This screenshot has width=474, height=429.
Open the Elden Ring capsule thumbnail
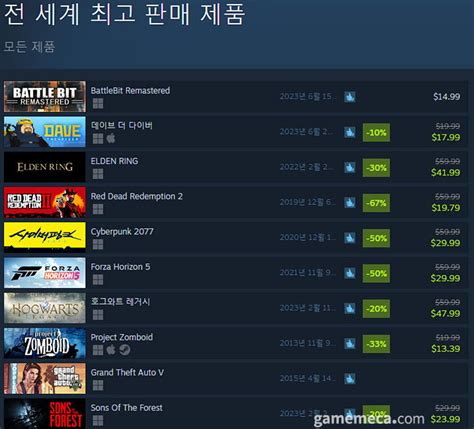(45, 167)
